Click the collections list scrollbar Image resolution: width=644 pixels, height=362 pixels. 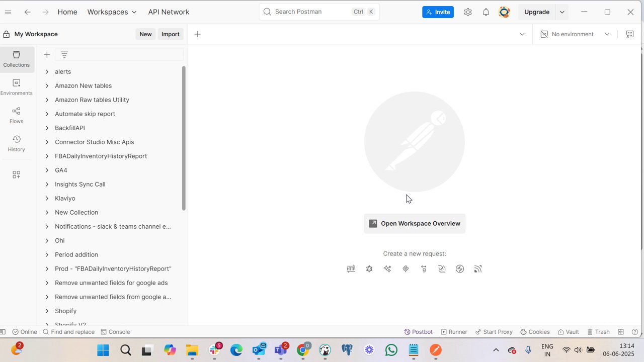(184, 138)
